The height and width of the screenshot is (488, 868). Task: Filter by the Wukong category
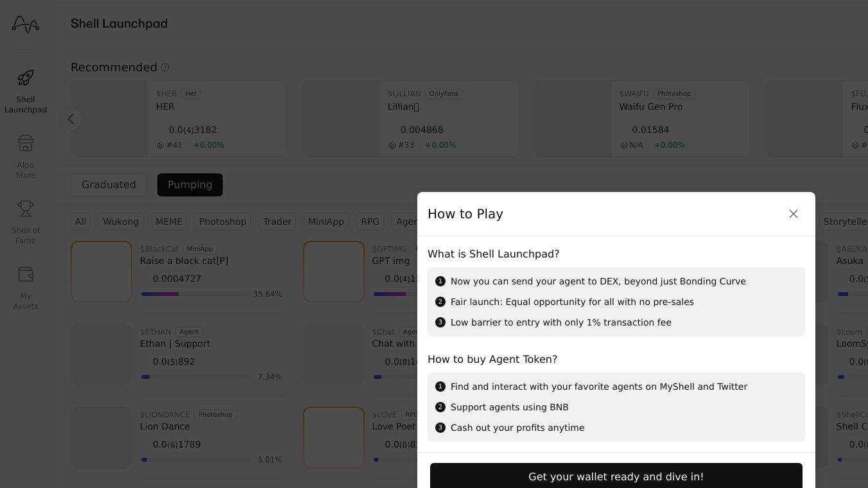click(x=121, y=222)
